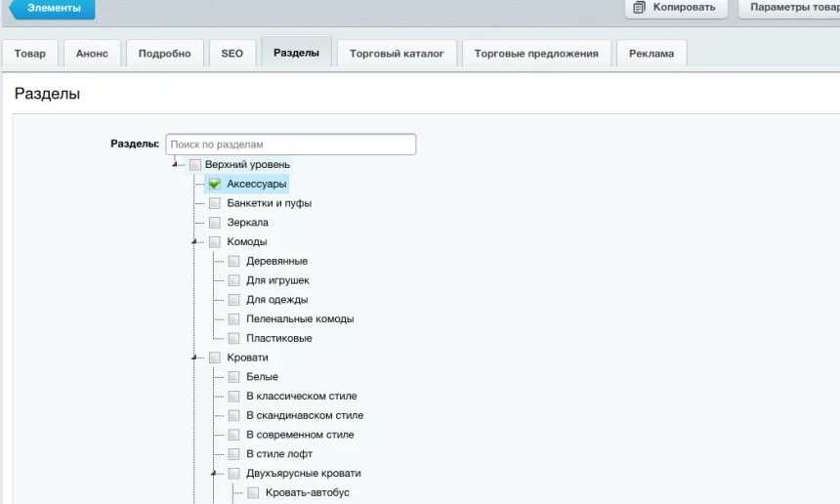Screen dimensions: 840x504
Task: Open Параметры товара button
Action: (790, 8)
